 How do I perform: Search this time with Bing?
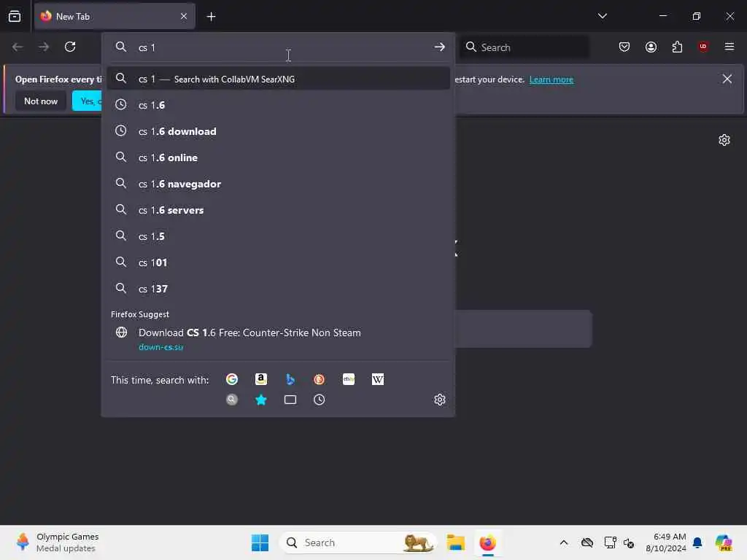click(x=290, y=379)
